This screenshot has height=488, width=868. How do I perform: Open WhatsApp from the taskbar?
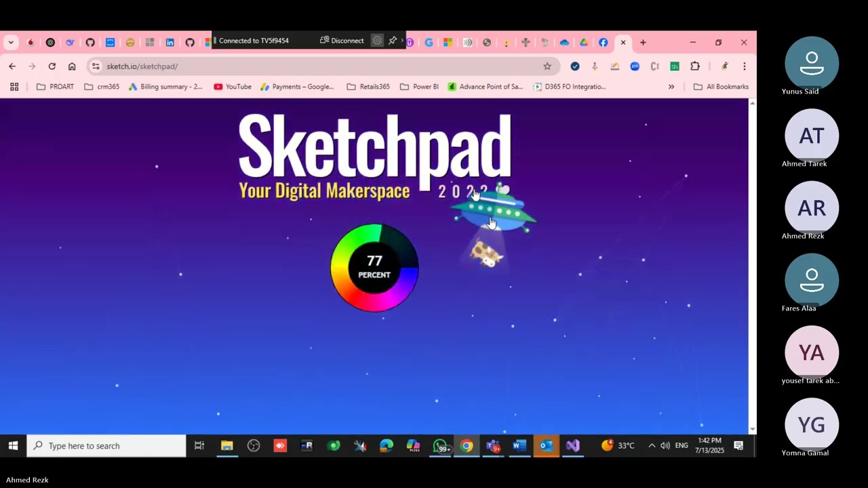(440, 445)
